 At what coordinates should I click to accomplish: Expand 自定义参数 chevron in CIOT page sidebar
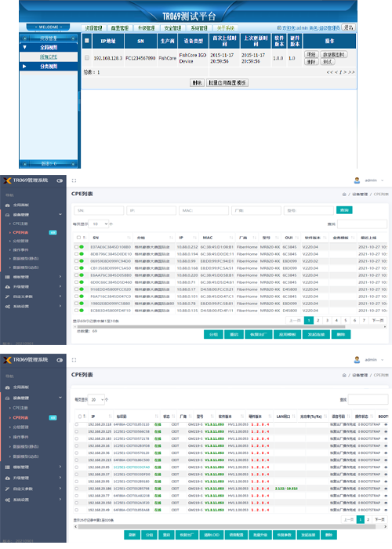(x=60, y=489)
